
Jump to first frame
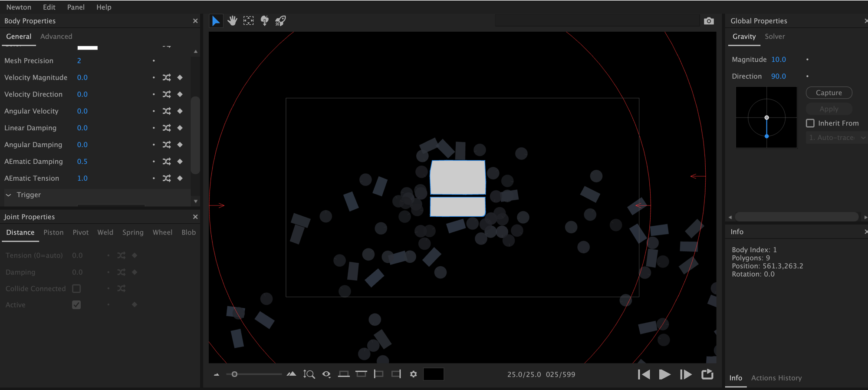pyautogui.click(x=644, y=374)
